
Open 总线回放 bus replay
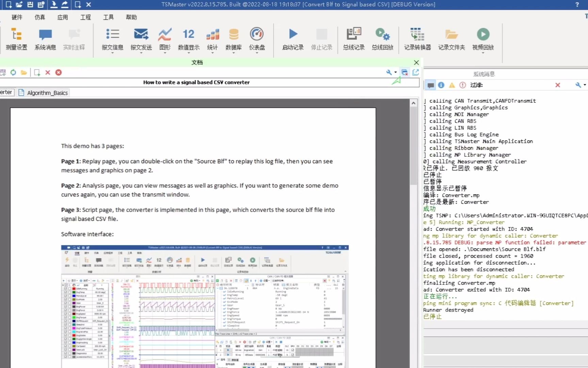[x=382, y=39]
